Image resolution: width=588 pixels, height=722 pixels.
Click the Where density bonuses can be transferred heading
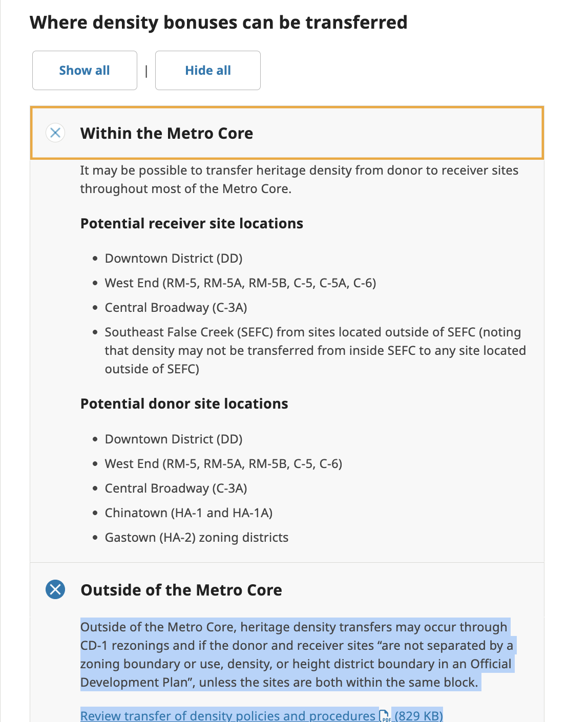pyautogui.click(x=219, y=23)
